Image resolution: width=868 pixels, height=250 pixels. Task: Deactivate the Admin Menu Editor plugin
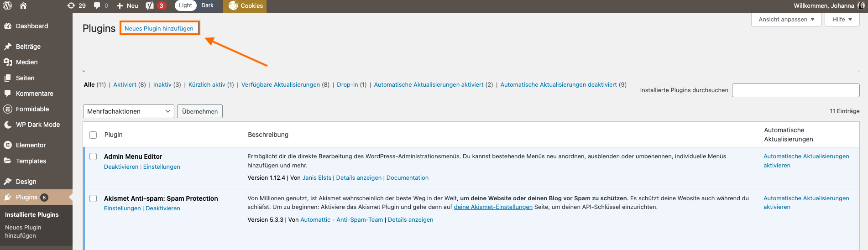[121, 167]
